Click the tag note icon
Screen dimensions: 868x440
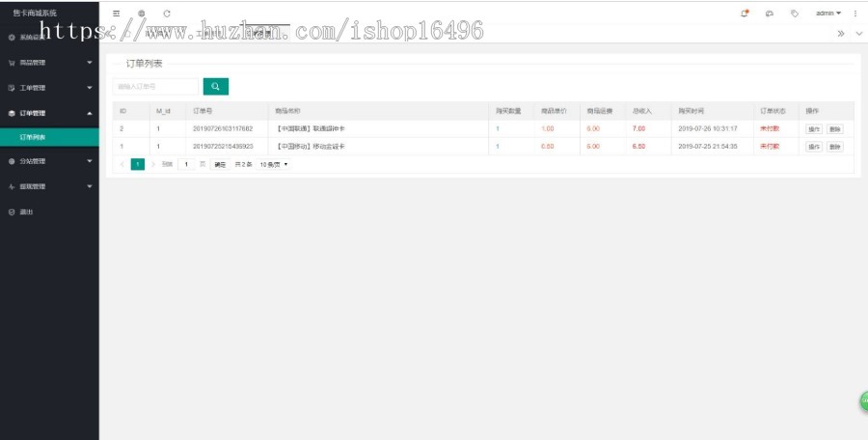795,14
